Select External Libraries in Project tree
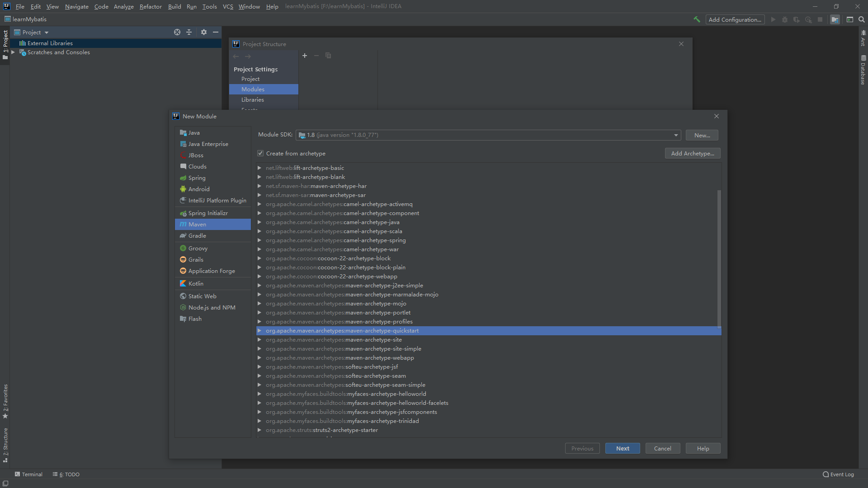Screen dimensions: 868x488 coord(116,43)
